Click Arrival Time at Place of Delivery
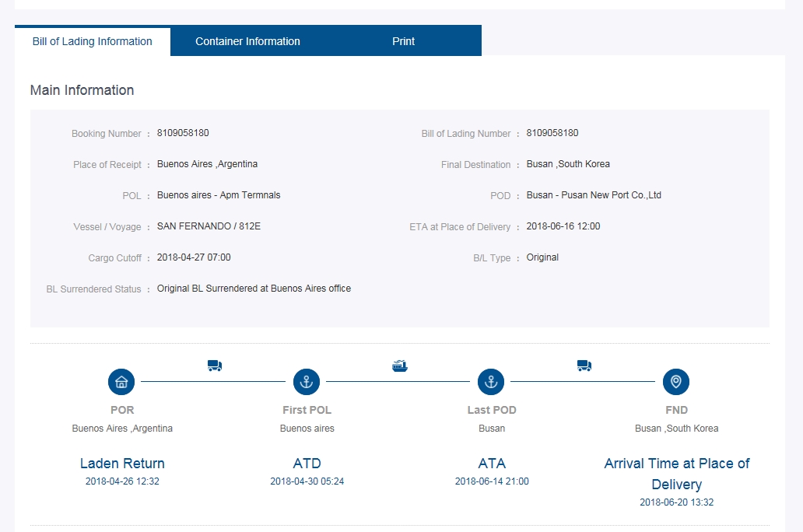Viewport: 803px width, 532px height. pyautogui.click(x=676, y=473)
